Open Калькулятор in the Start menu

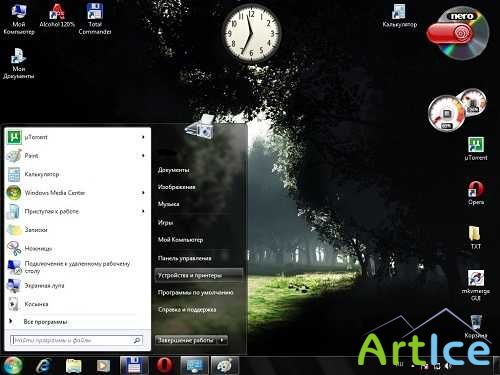point(77,174)
